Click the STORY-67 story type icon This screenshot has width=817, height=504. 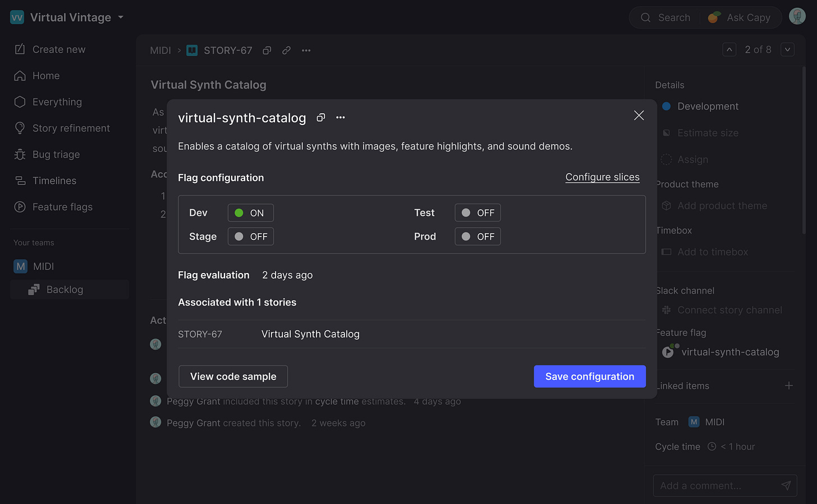192,50
